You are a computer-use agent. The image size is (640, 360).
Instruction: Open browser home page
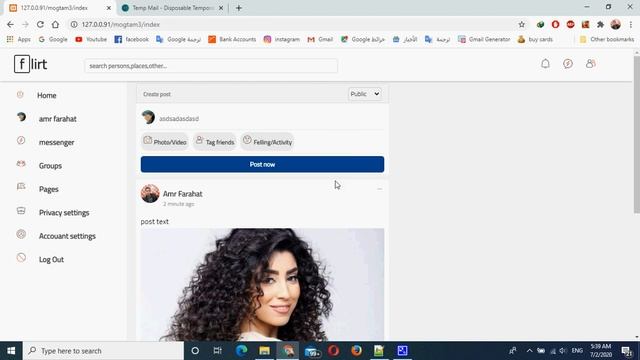[55, 24]
